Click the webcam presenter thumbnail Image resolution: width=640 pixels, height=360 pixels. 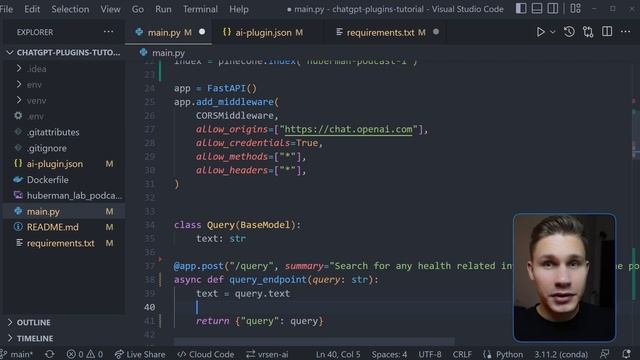tap(564, 277)
